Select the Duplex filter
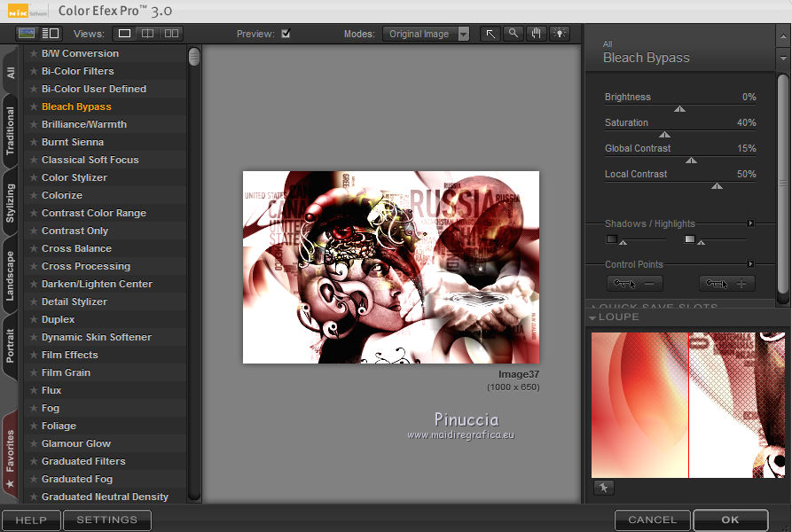This screenshot has height=532, width=792. (106, 319)
